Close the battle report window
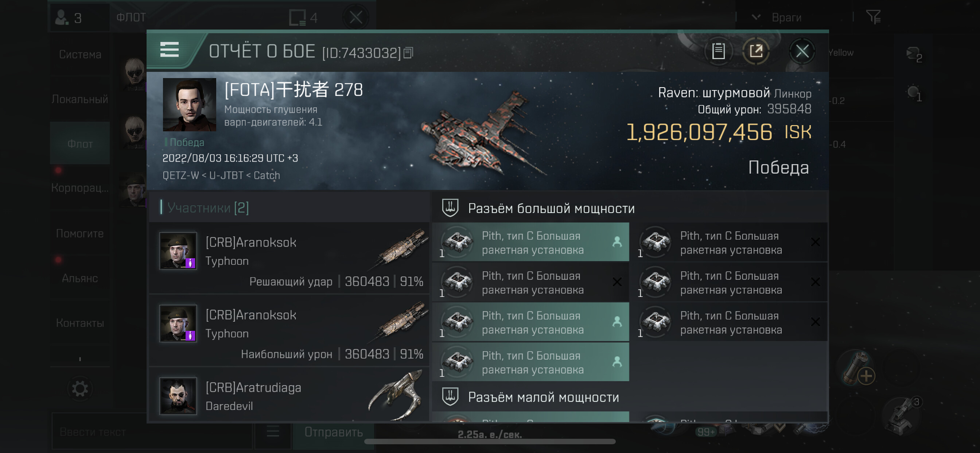This screenshot has height=453, width=980. [802, 51]
